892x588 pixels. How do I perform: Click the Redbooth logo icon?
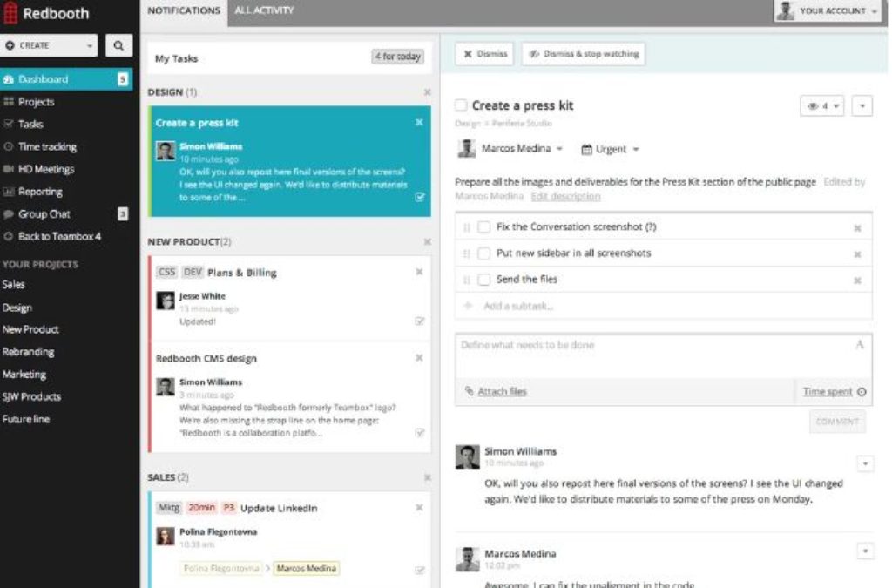tap(10, 12)
